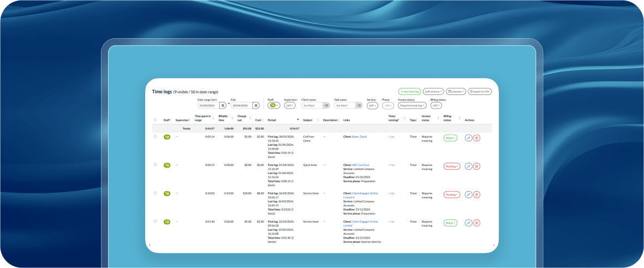The width and height of the screenshot is (644, 268).
Task: Open the columns menu
Action: pos(456,92)
